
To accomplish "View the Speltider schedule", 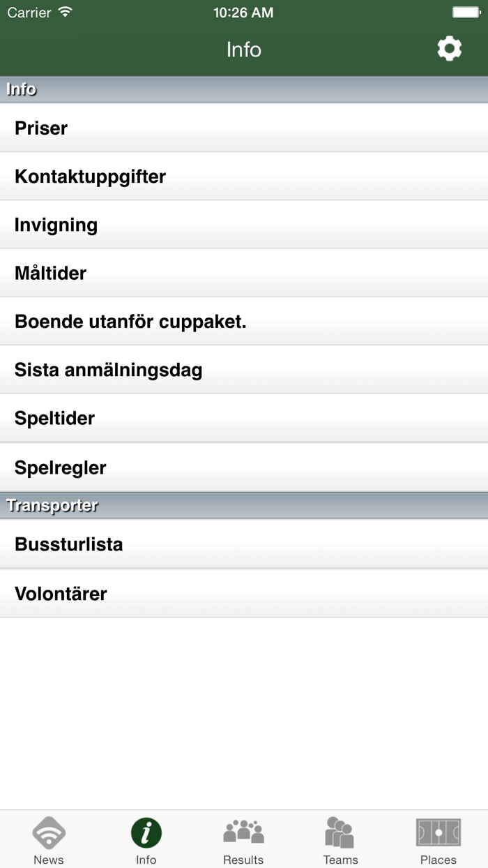I will pyautogui.click(x=244, y=418).
